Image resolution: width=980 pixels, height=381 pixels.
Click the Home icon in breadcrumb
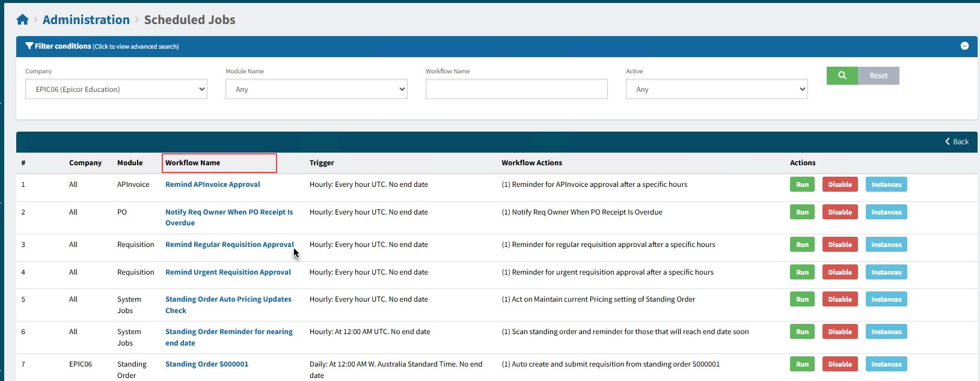click(23, 20)
